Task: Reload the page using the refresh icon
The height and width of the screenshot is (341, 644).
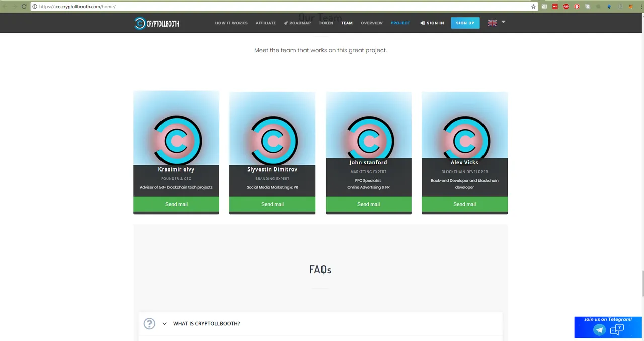Action: (x=24, y=7)
